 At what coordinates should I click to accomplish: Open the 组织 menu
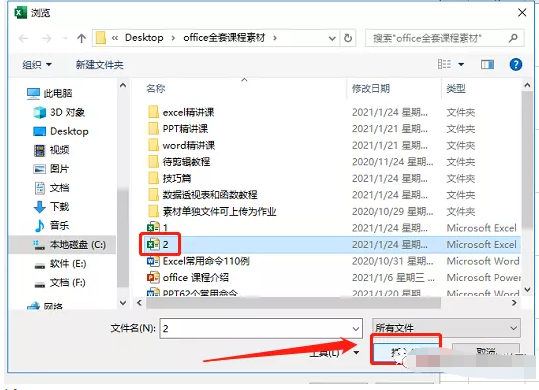(37, 65)
